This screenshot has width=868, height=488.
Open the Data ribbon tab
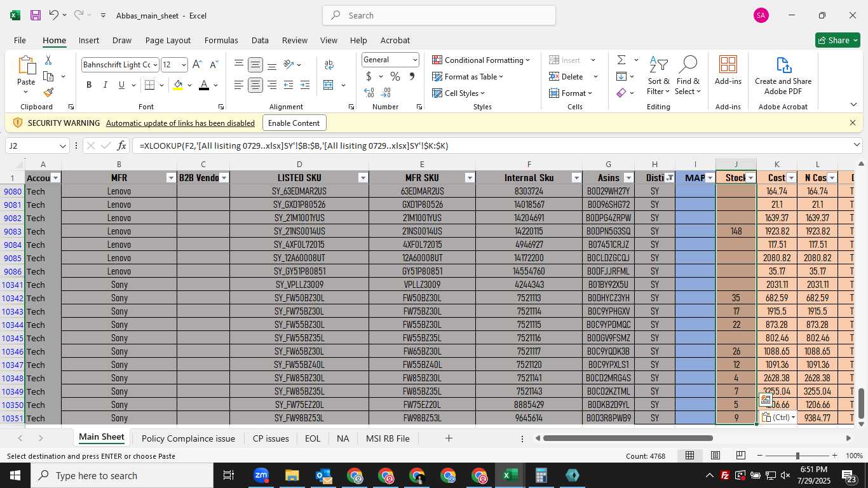coord(260,40)
